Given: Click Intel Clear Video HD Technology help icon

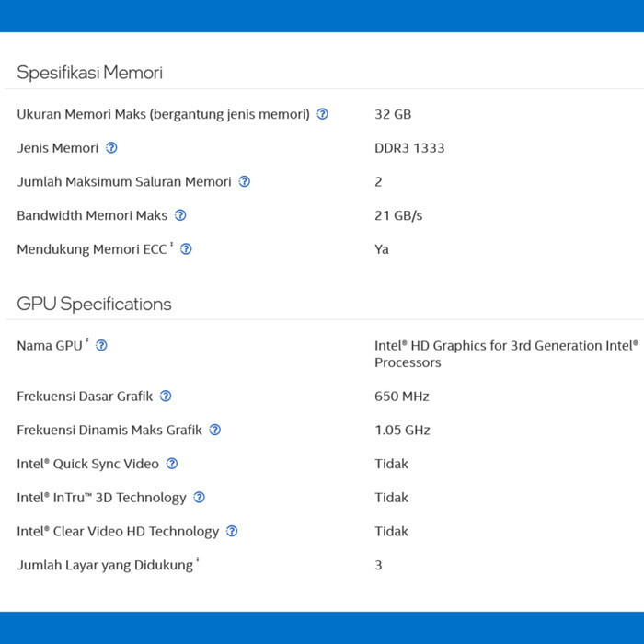Looking at the screenshot, I should click(x=232, y=531).
